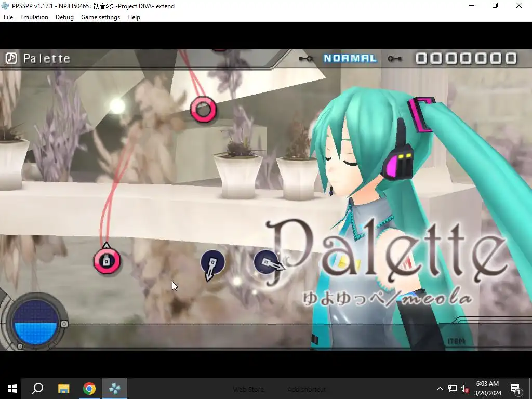
Task: Click the pink circle target note
Action: 204,109
